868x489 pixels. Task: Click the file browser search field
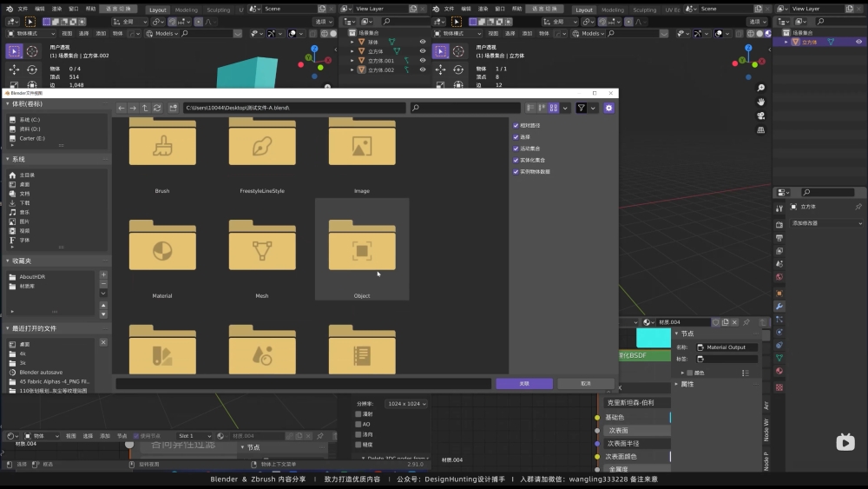(465, 108)
